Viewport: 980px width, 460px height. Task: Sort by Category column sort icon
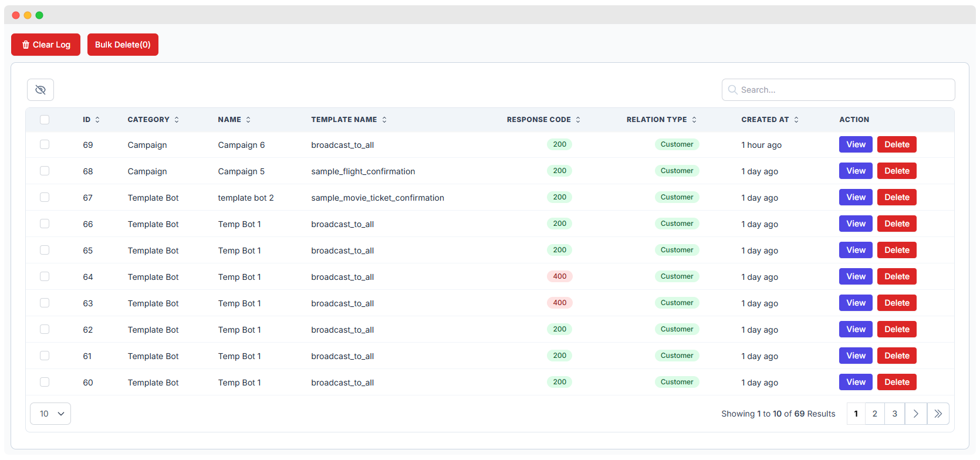point(177,120)
